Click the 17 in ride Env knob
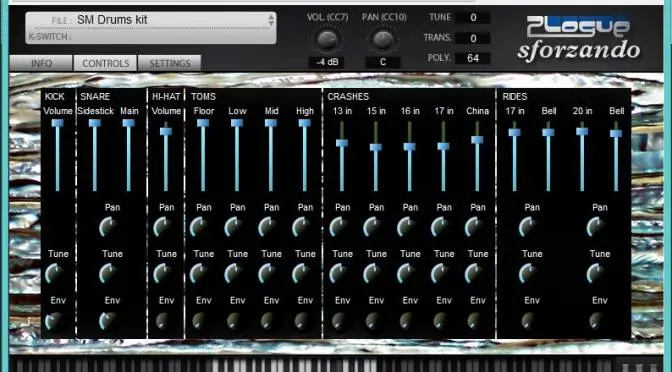 pyautogui.click(x=528, y=321)
